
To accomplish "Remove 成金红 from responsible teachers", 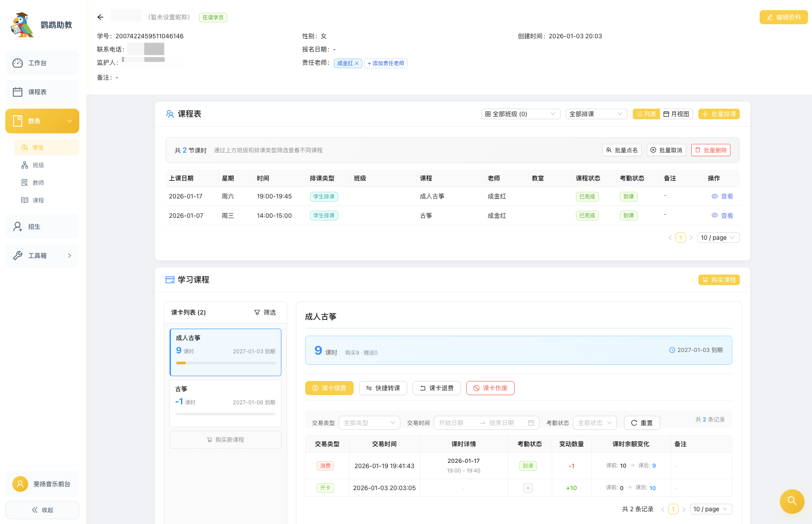I will [357, 63].
